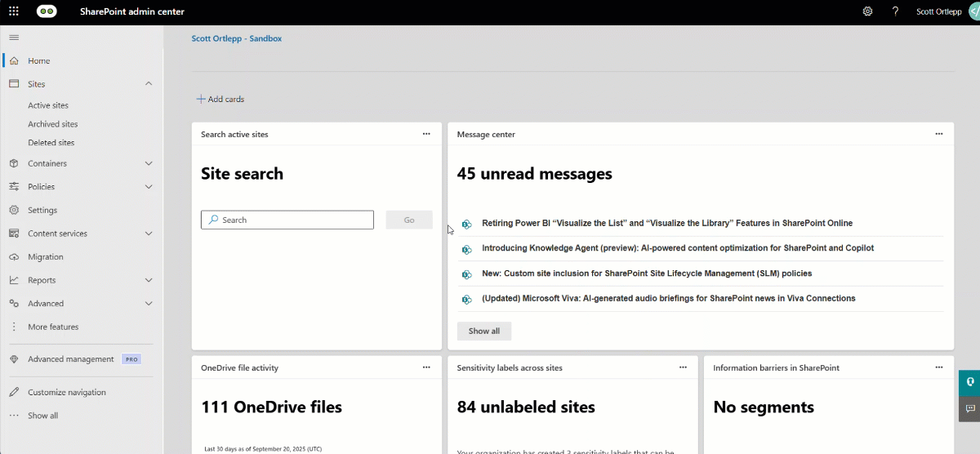The image size is (980, 454).
Task: Click the No segments heading
Action: [764, 407]
